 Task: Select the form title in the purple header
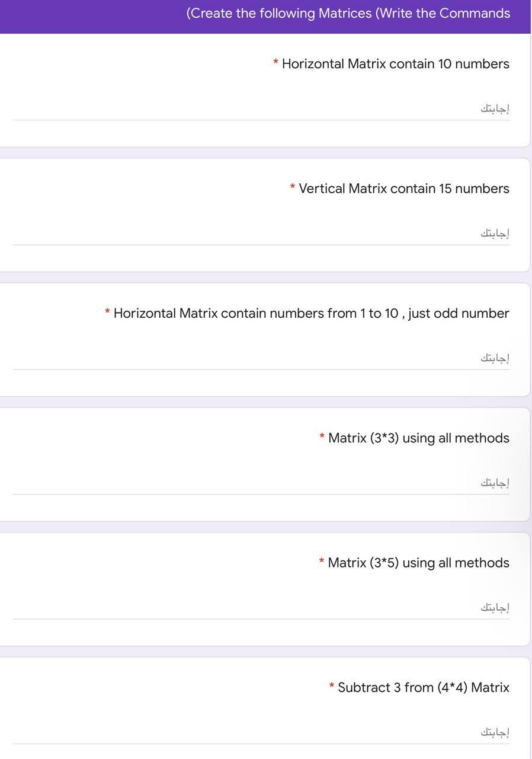point(348,12)
